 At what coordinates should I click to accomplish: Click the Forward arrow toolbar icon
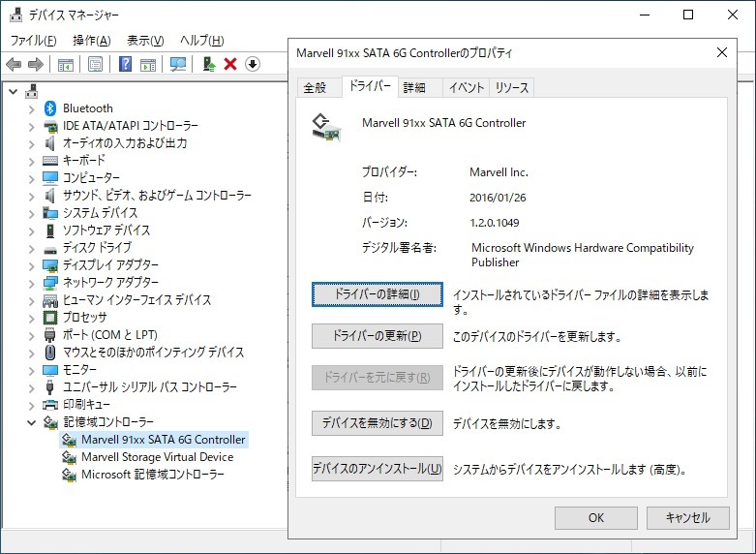coord(36,64)
